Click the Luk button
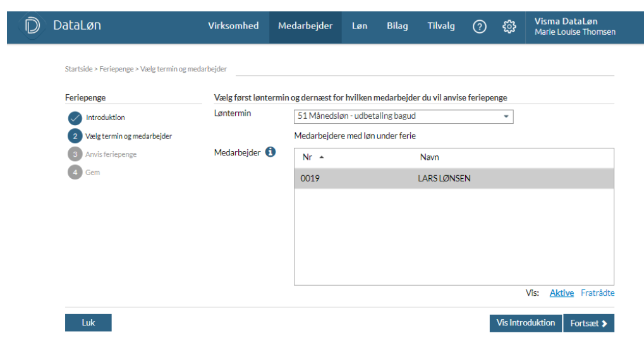This screenshot has width=644, height=352. 88,323
